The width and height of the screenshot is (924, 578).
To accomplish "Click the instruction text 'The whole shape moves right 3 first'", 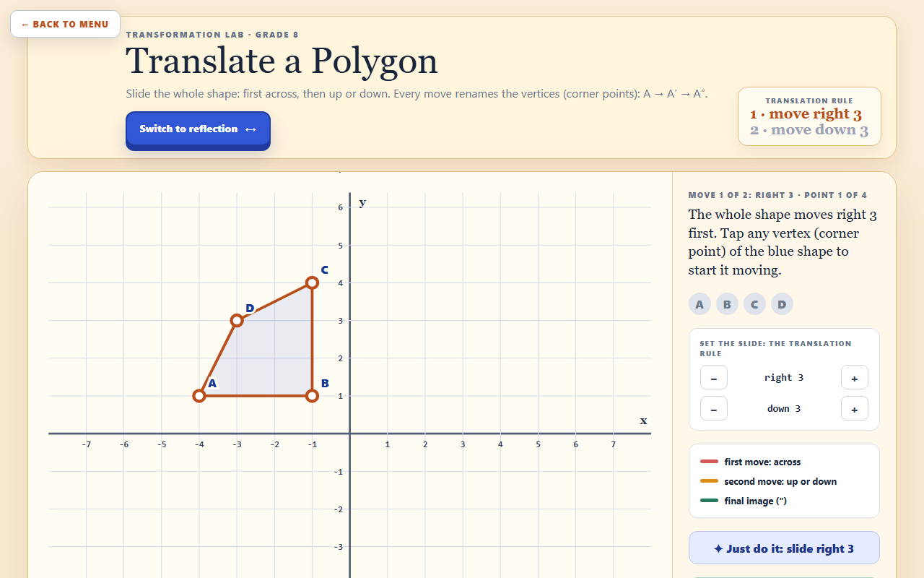I will tap(783, 243).
